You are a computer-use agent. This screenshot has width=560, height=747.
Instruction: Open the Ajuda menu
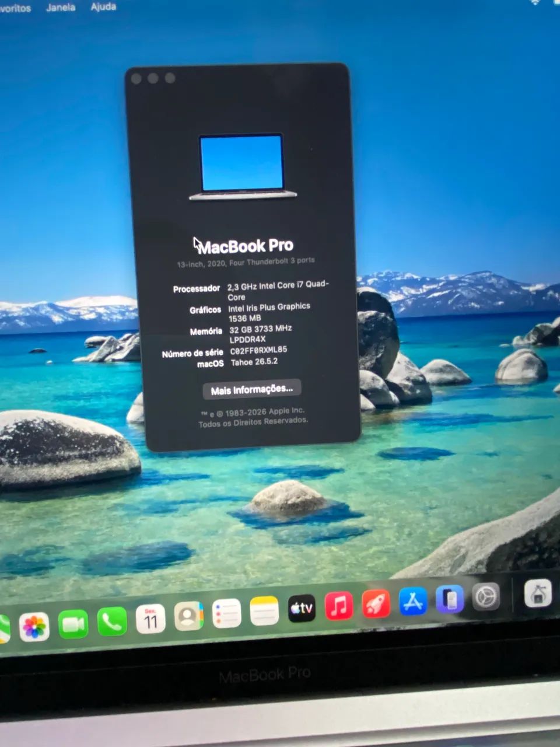pyautogui.click(x=103, y=7)
